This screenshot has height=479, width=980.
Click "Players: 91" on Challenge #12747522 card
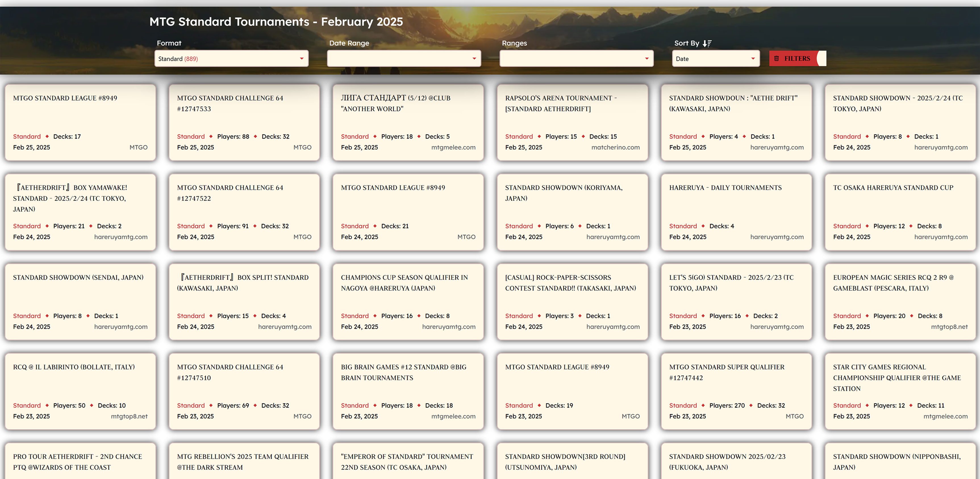coord(233,226)
